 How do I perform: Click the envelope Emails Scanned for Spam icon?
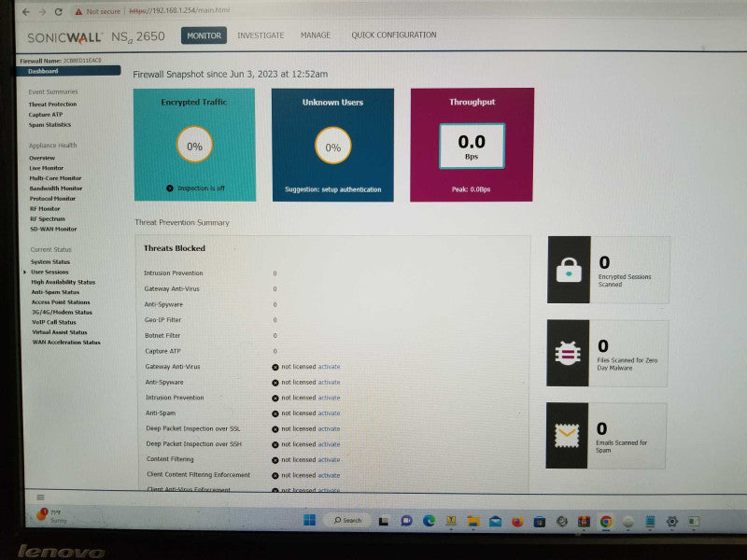567,435
